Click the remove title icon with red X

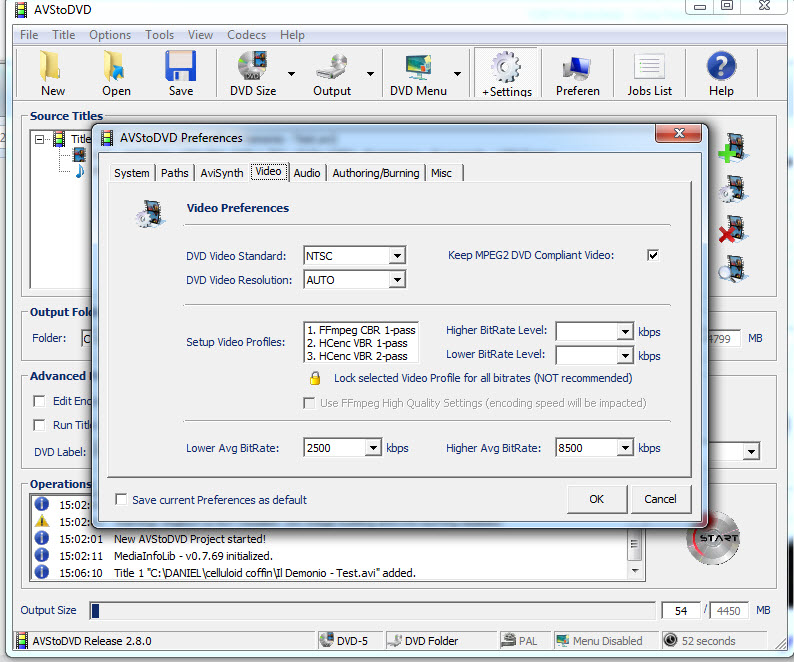coord(733,228)
